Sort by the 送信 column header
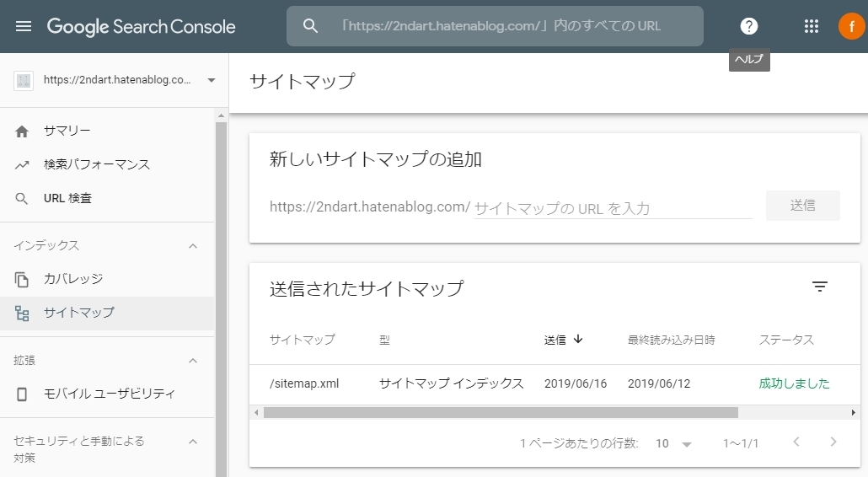 555,340
